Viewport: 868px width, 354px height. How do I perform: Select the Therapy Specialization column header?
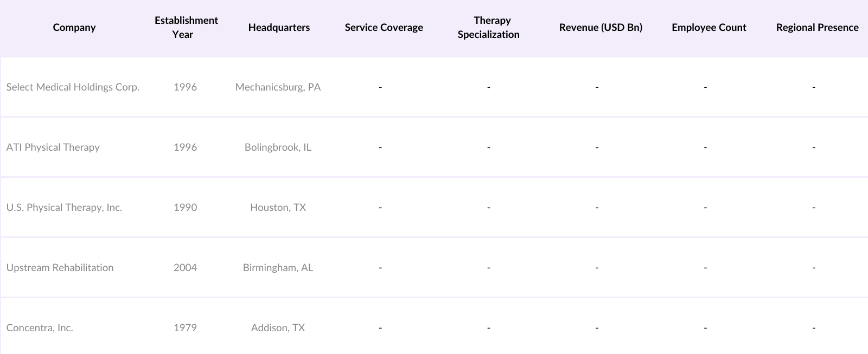pos(488,28)
